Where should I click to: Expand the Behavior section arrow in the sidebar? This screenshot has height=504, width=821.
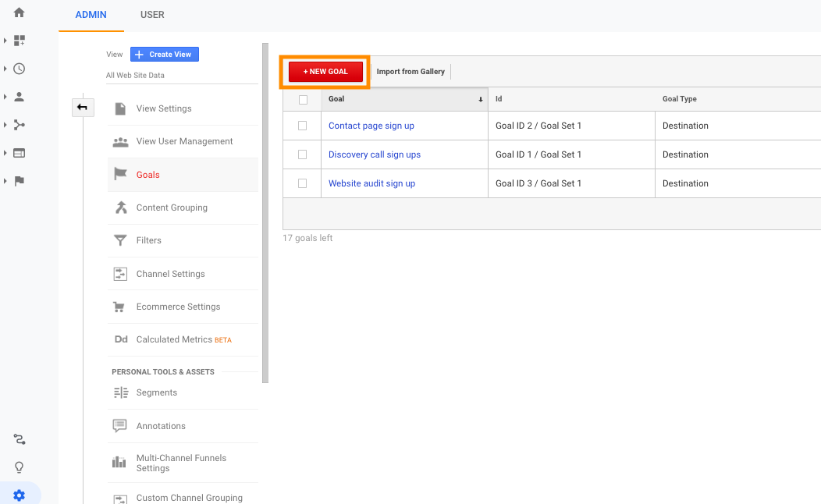coord(5,153)
